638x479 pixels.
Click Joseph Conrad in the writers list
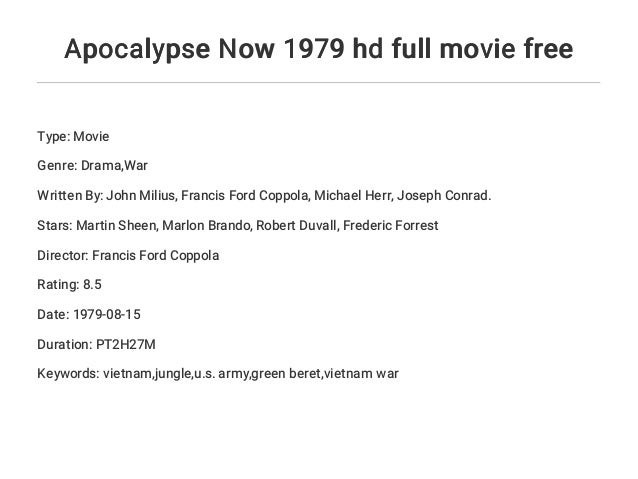[444, 196]
